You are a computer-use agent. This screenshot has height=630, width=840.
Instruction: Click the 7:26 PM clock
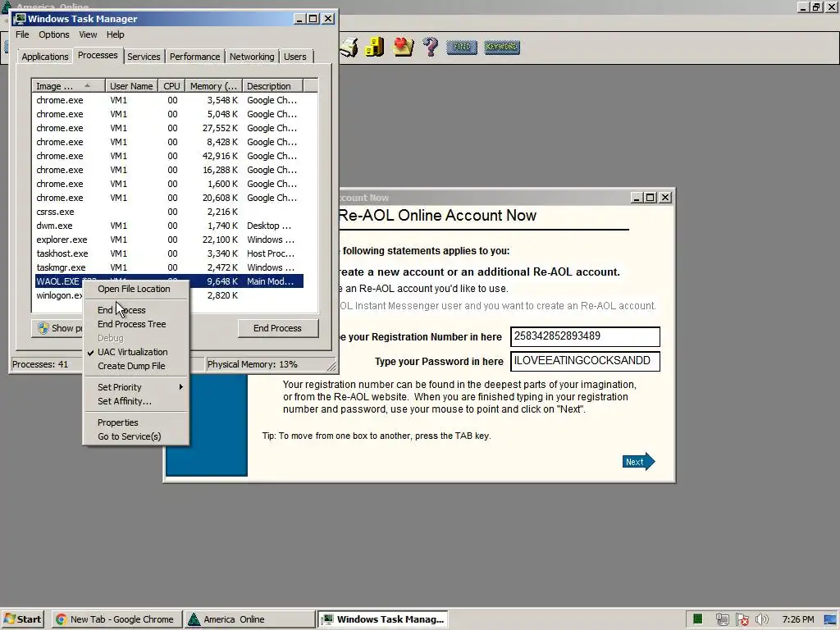tap(797, 619)
